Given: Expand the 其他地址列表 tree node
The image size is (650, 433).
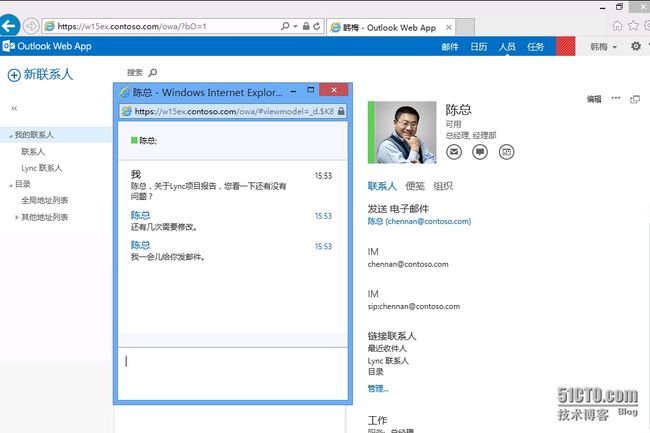Looking at the screenshot, I should point(17,217).
